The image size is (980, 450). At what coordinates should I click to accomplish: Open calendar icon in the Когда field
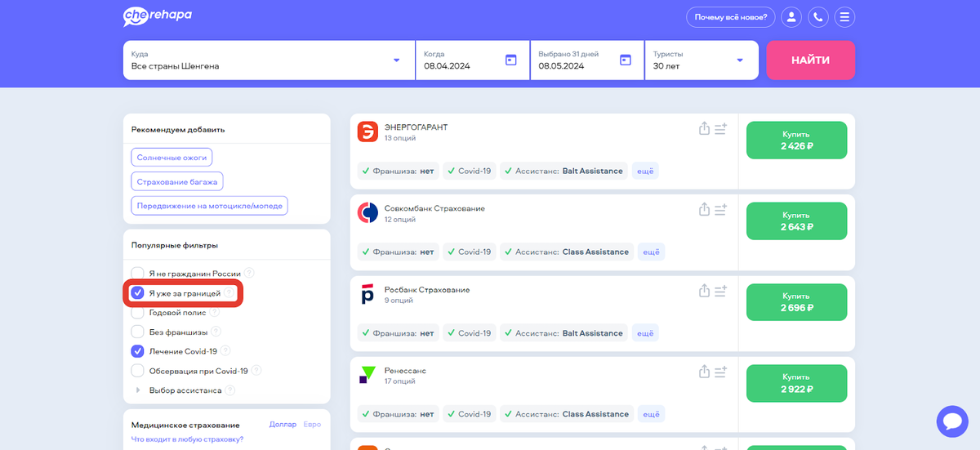pos(510,60)
